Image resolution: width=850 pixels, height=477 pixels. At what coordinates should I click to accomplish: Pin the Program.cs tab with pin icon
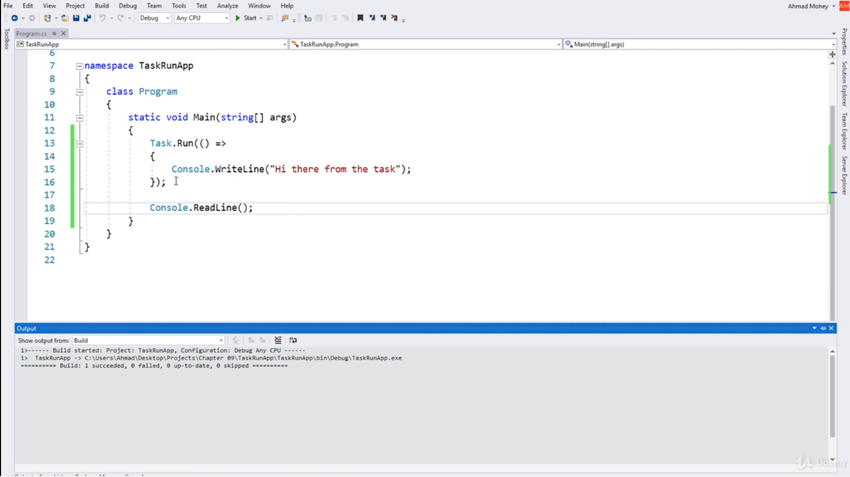click(x=54, y=34)
